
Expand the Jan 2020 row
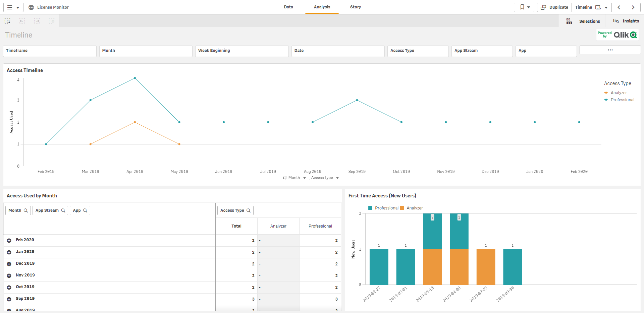coord(9,252)
